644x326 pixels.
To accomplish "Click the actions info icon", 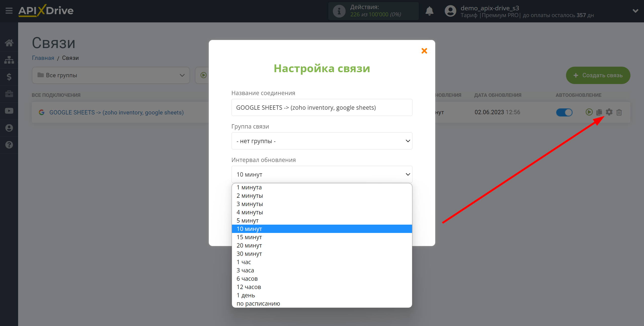I will tap(339, 11).
